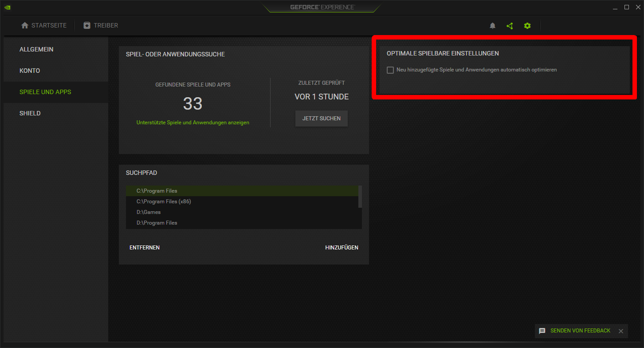Open settings via the green gear icon
644x348 pixels.
[527, 26]
